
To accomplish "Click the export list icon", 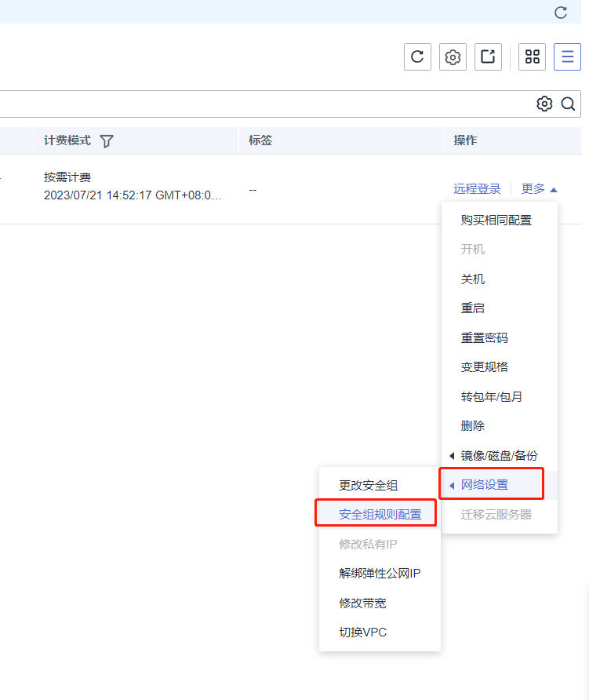I will click(488, 57).
